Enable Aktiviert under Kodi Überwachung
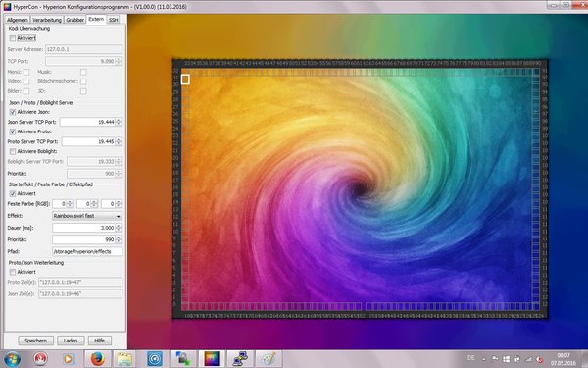Viewport: 588px width, 368px height. tap(13, 38)
